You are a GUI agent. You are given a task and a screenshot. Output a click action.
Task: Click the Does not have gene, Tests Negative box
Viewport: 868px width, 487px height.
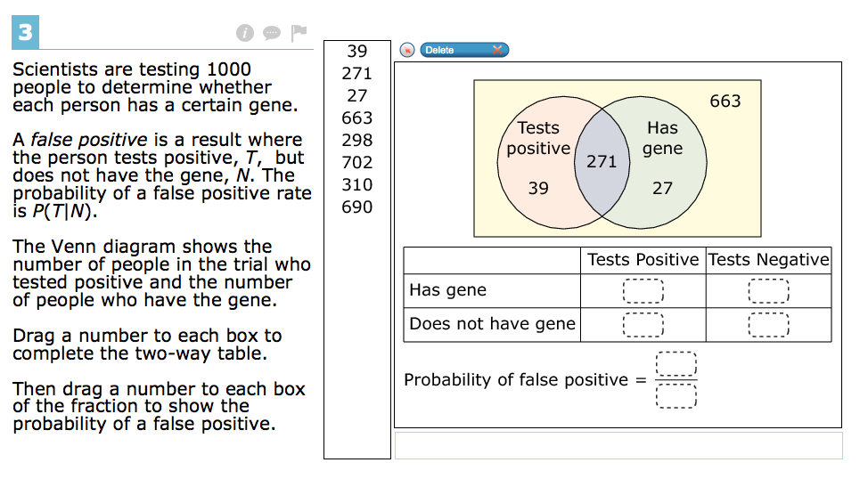click(x=768, y=324)
